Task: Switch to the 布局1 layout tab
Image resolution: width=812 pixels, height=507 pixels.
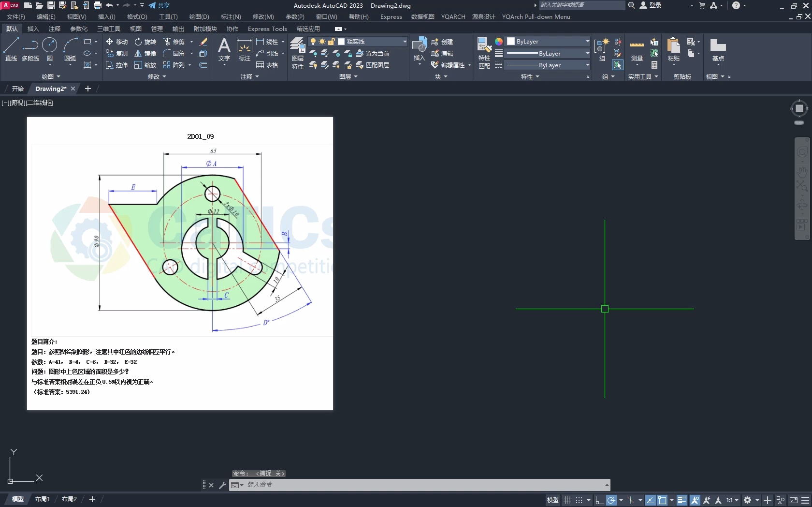Action: click(43, 499)
